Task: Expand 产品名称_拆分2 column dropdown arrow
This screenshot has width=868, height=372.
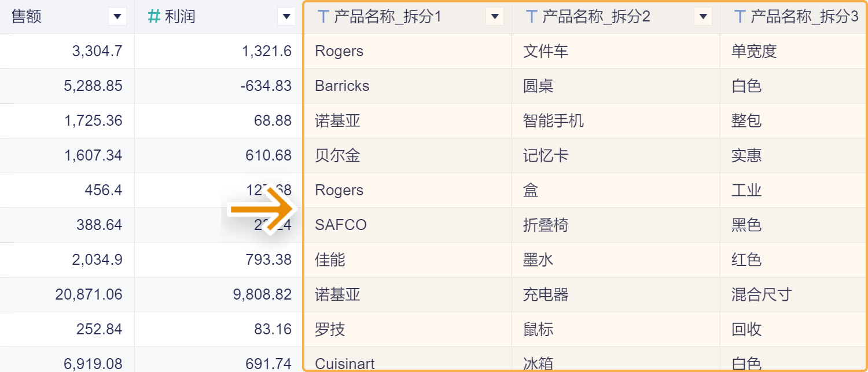Action: (703, 17)
